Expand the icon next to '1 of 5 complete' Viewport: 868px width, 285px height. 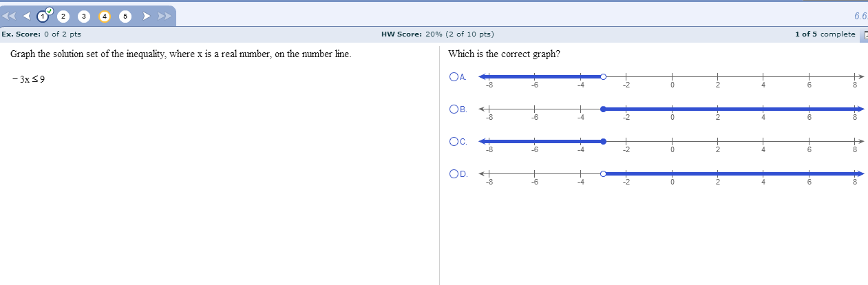(x=864, y=34)
